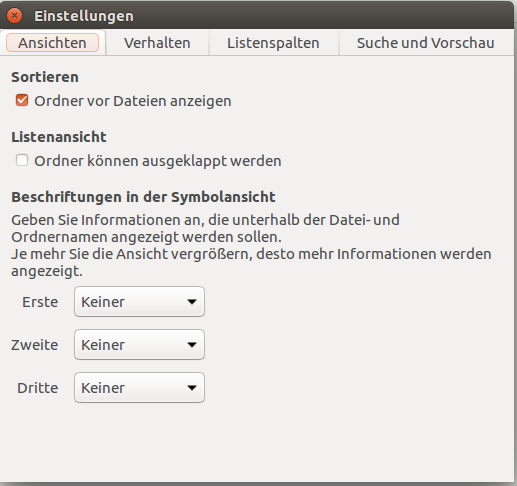Click the label text Ordner vor Dateien anzeigen
Image resolution: width=517 pixels, height=486 pixels.
point(133,101)
